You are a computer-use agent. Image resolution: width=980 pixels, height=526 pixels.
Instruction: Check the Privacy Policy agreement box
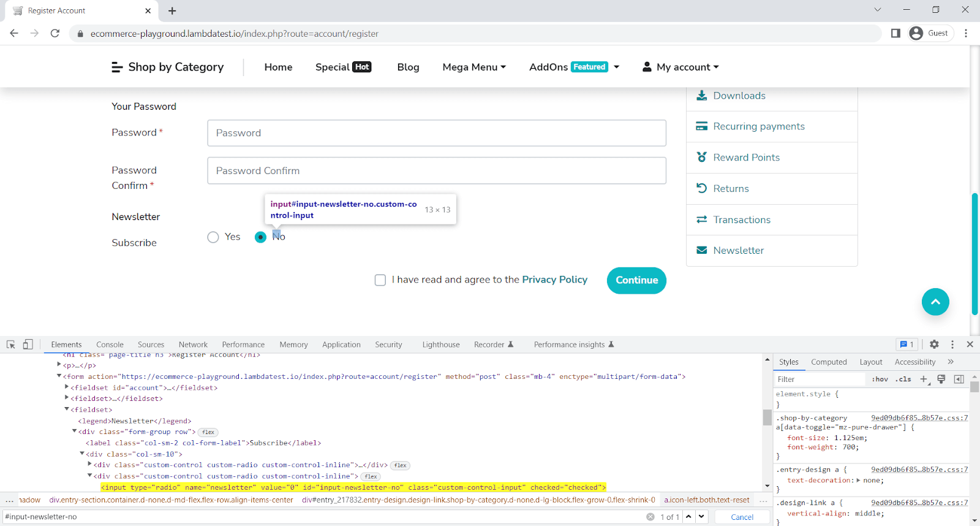[380, 280]
